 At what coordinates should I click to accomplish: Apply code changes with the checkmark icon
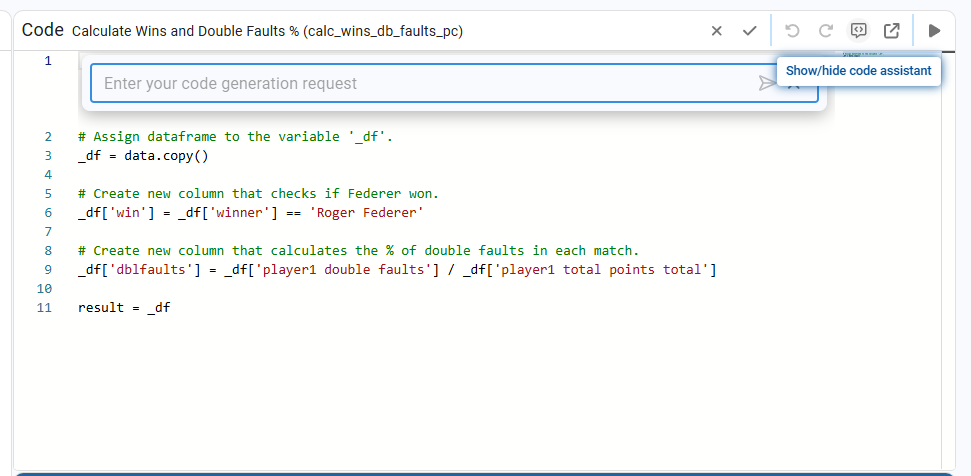(x=750, y=31)
